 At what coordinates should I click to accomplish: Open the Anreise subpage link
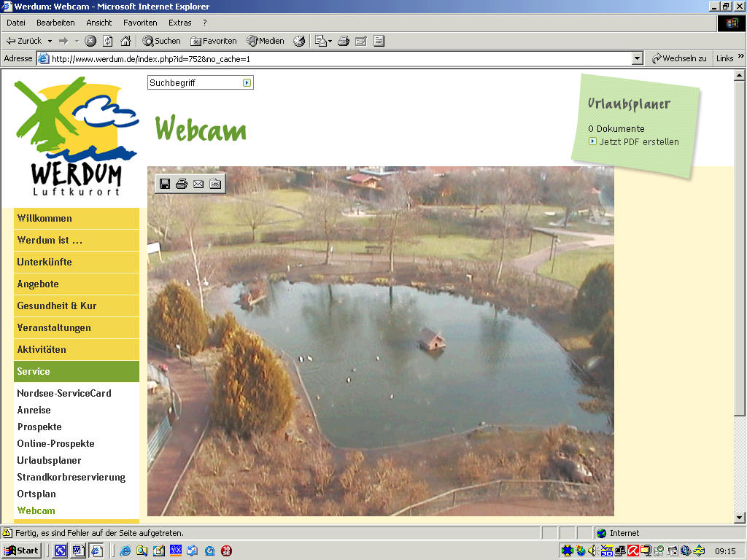click(34, 410)
